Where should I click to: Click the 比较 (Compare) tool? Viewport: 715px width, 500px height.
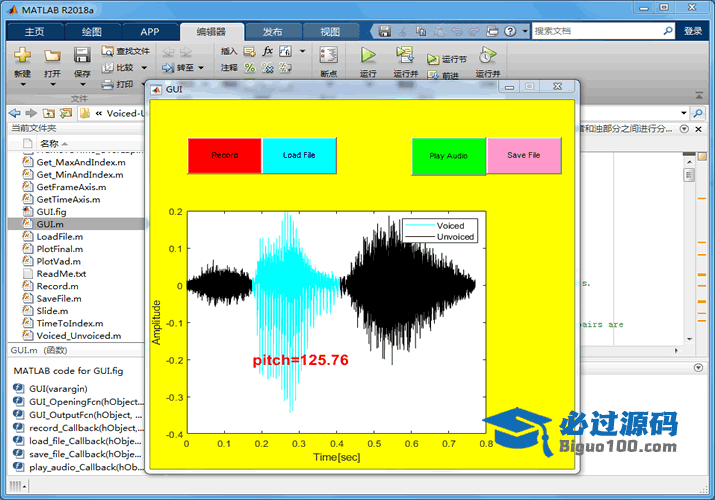[118, 67]
